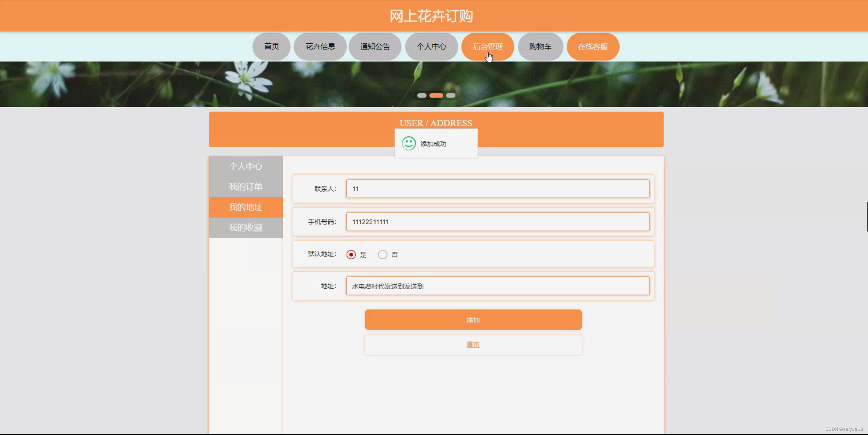Viewport: 868px width, 435px height.
Task: Open 我的收藏 favorites section
Action: (245, 228)
